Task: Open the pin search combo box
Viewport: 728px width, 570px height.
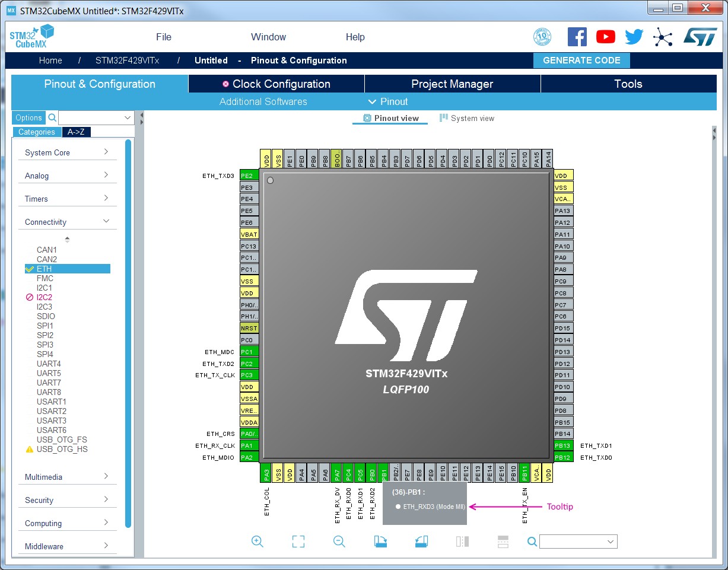Action: [578, 542]
